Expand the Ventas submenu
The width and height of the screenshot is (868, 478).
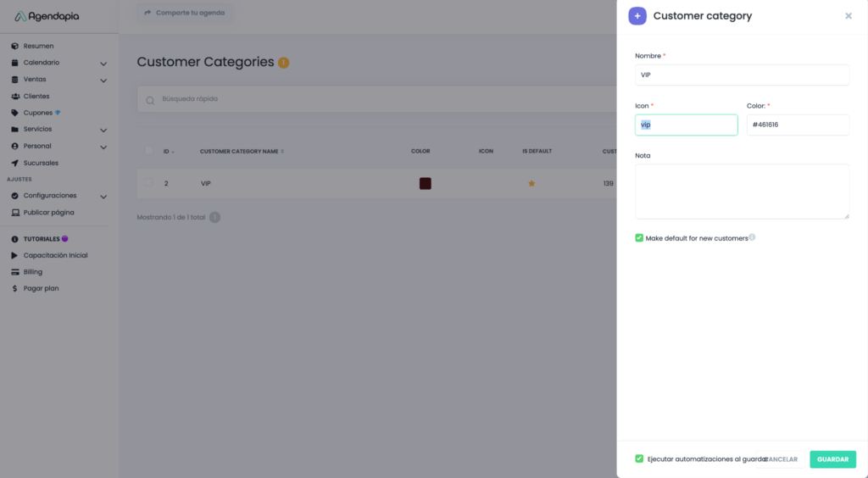[x=103, y=80]
